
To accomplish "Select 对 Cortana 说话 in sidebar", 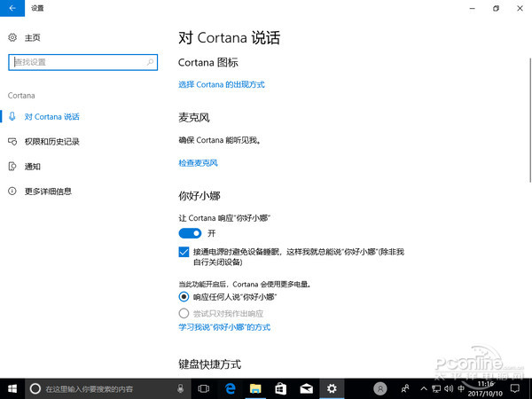I will [x=51, y=117].
